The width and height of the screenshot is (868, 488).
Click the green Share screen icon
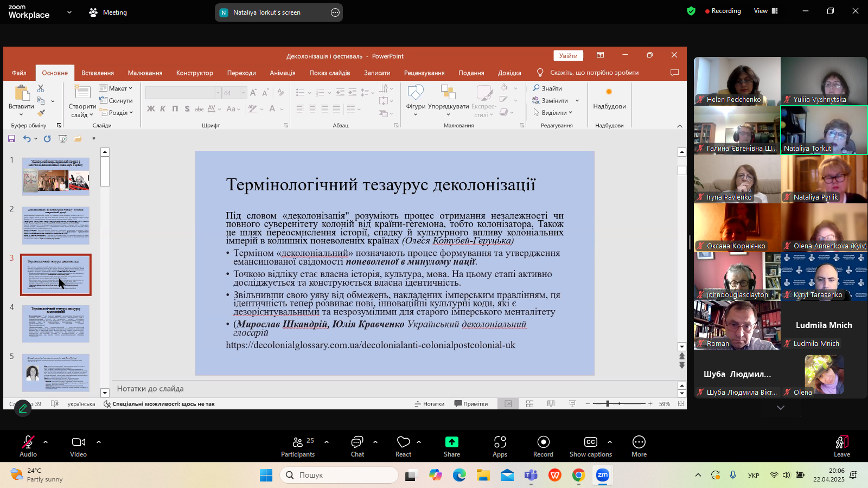click(451, 442)
